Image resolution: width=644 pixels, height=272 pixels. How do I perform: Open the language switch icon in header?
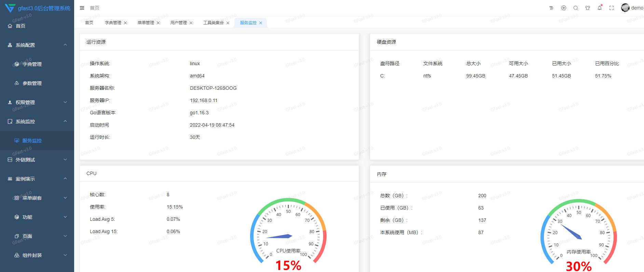click(564, 8)
